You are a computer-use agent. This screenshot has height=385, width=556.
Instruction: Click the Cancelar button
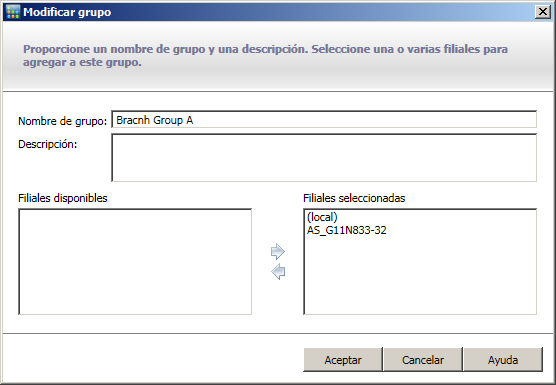423,359
